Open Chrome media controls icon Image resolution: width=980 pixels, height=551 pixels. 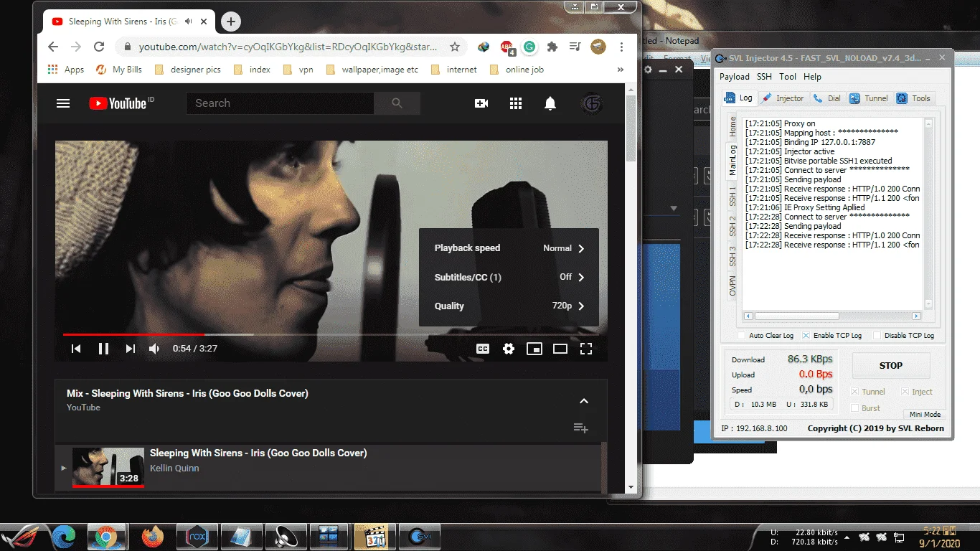[x=575, y=47]
